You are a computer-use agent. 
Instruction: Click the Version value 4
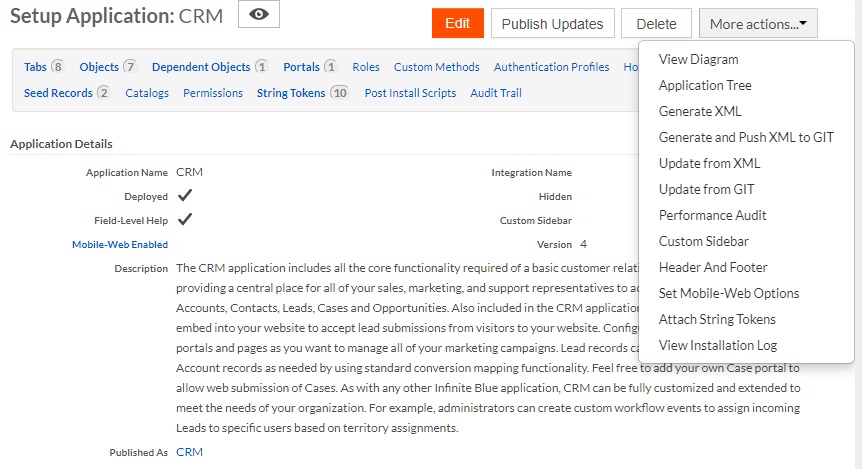[583, 244]
